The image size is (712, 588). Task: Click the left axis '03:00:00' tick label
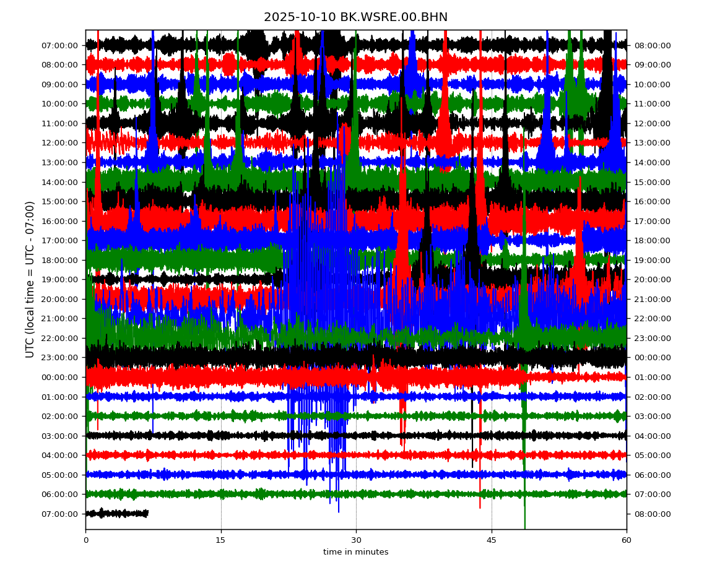(61, 436)
